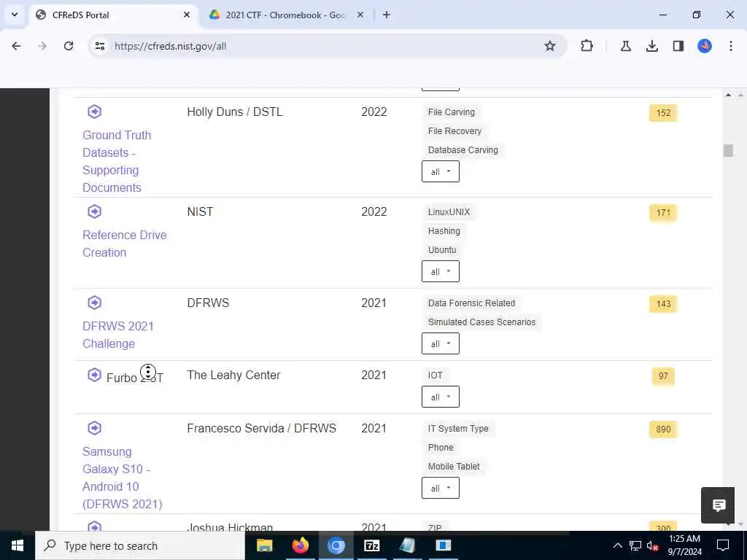Open a new browser tab
This screenshot has width=747, height=560.
[x=387, y=15]
